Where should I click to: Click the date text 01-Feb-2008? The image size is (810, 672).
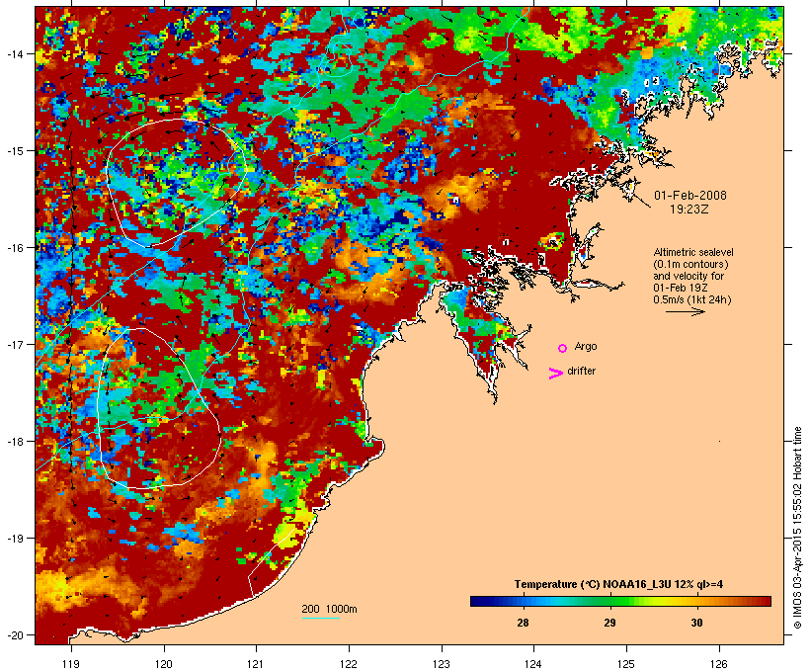[690, 196]
